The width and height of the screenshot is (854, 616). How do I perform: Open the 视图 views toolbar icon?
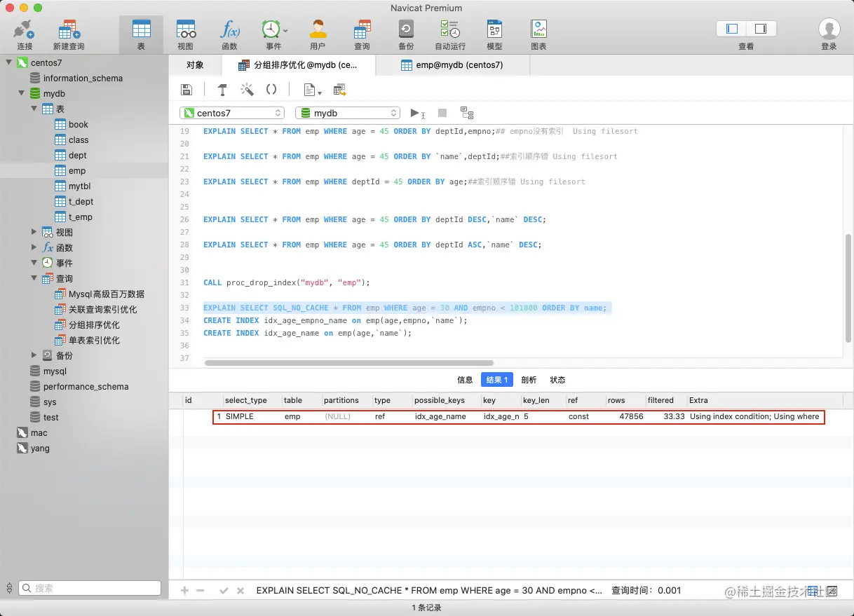click(x=186, y=29)
